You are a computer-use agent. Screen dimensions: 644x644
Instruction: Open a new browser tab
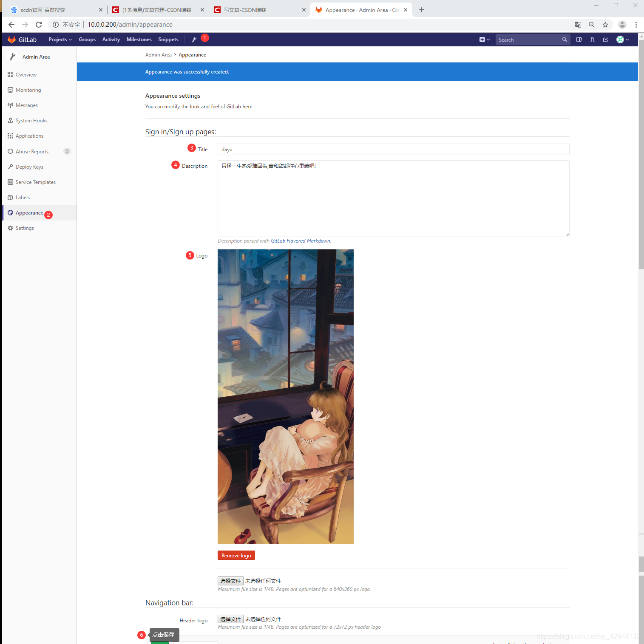click(x=422, y=10)
